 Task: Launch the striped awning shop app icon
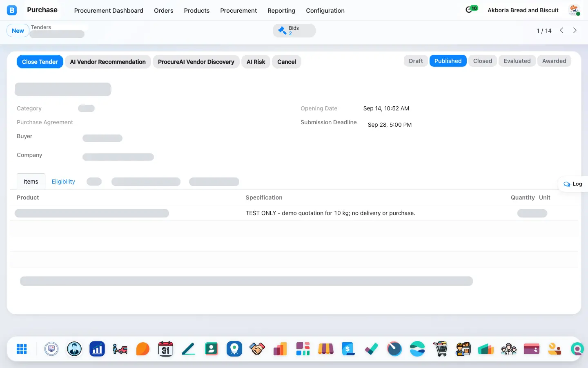(326, 349)
